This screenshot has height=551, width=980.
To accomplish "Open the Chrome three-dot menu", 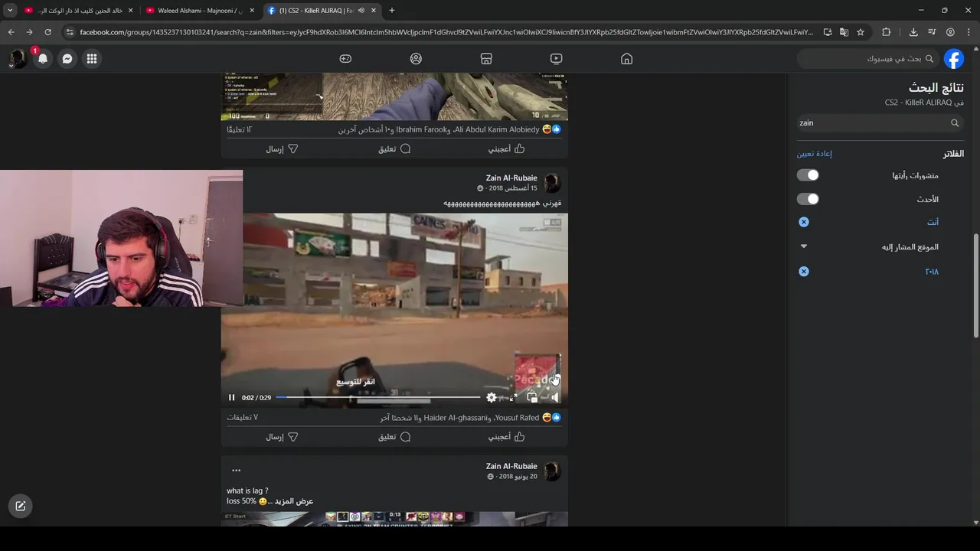I will pos(969,32).
